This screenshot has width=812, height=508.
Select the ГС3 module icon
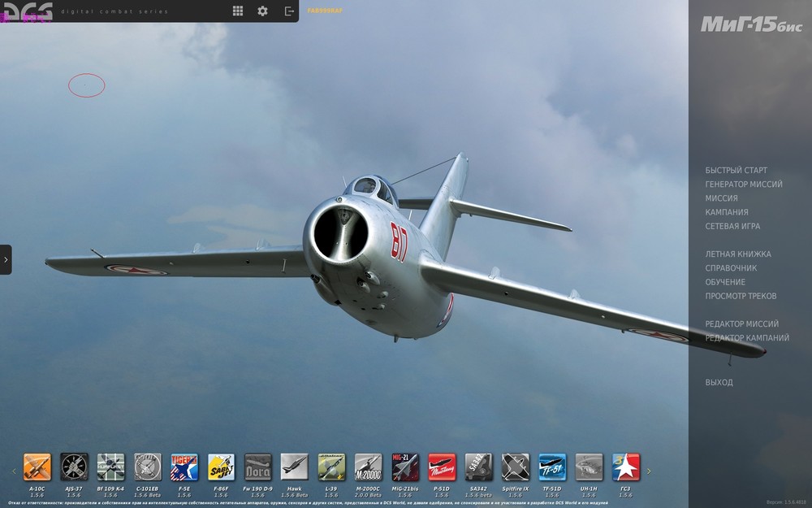pyautogui.click(x=625, y=467)
